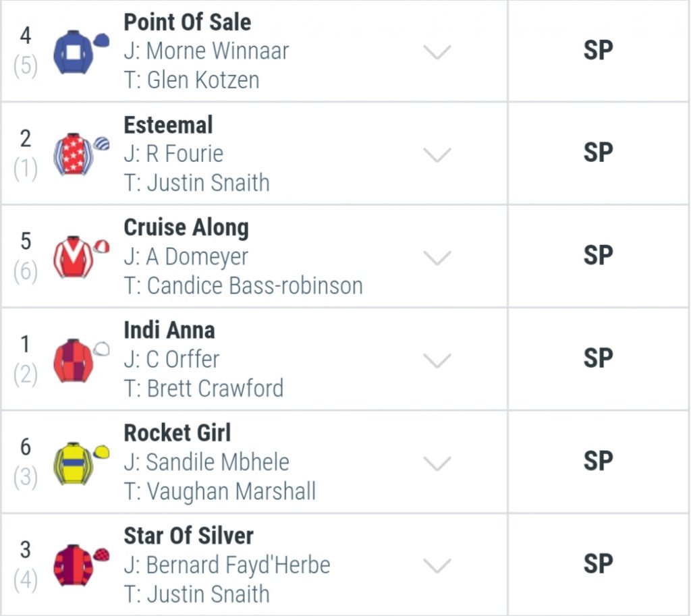
Task: Select SP odds for Cruise Along
Action: [598, 256]
